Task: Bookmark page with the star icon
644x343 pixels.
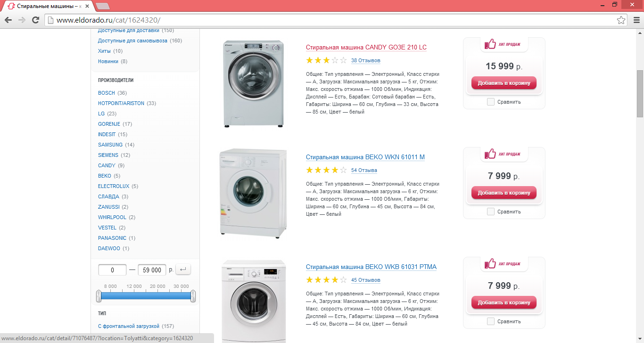Action: (x=621, y=20)
